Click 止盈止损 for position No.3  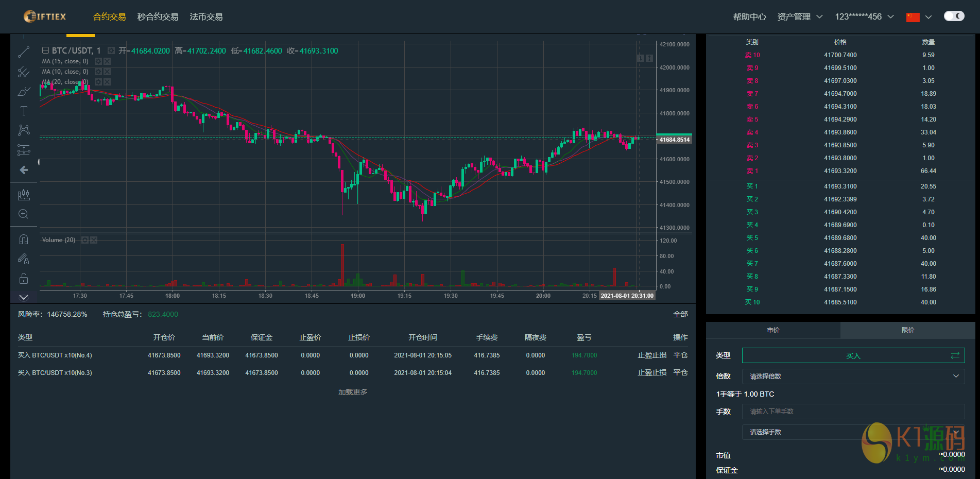click(x=652, y=373)
